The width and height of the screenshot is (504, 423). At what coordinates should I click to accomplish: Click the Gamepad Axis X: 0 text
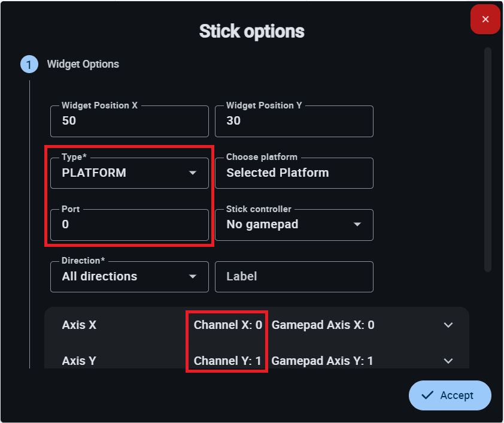point(323,325)
